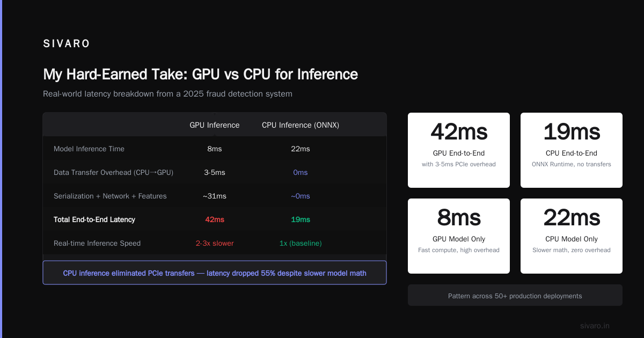Click Real-time Inference Speed row label
The width and height of the screenshot is (644, 338).
click(97, 243)
